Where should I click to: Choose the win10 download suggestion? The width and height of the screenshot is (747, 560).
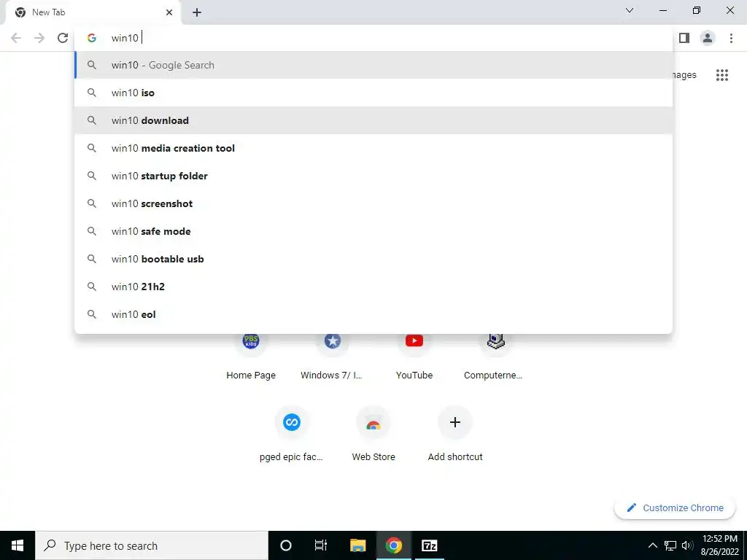(373, 120)
